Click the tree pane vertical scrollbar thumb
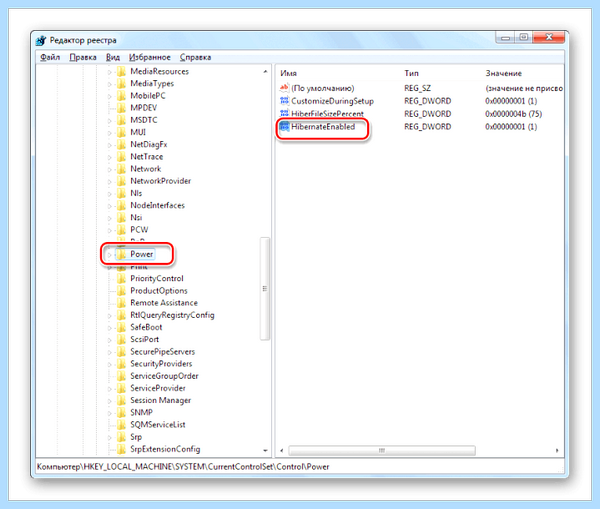This screenshot has height=509, width=600. [265, 289]
